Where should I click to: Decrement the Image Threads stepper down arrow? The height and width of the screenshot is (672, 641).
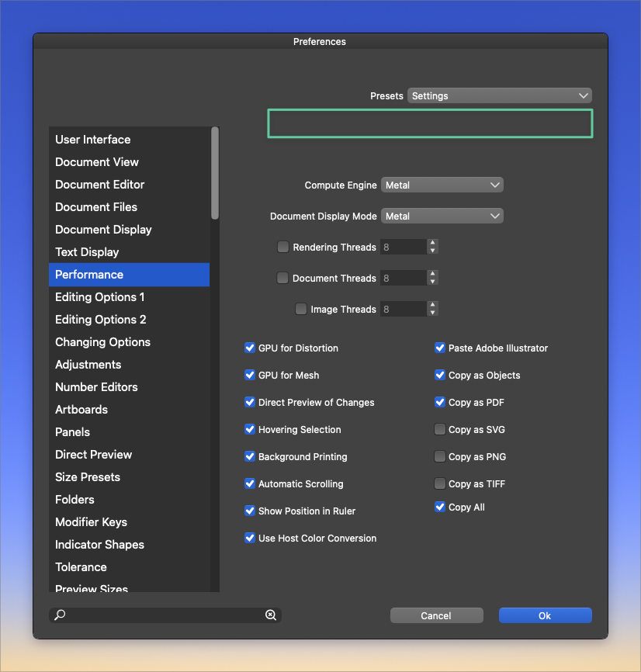pos(433,313)
